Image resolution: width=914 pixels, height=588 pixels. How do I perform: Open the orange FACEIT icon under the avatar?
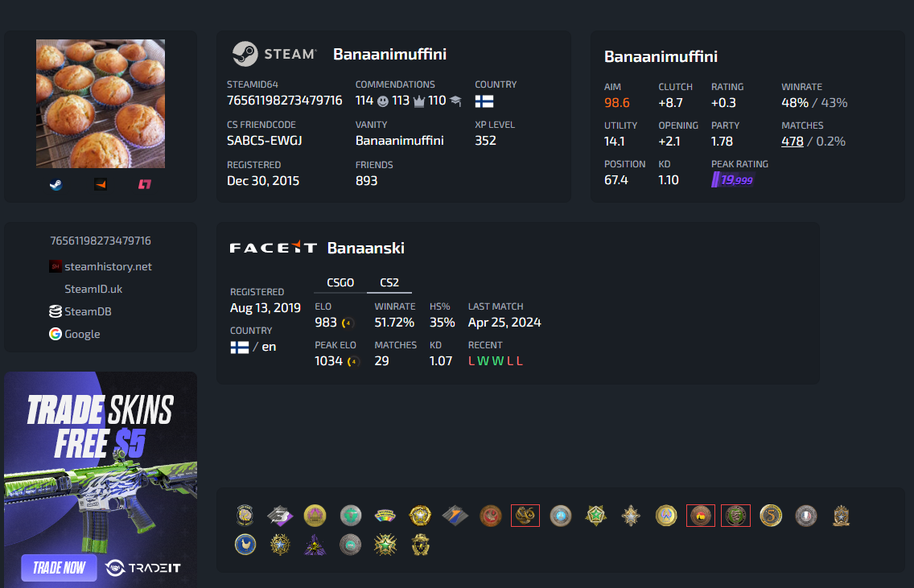[101, 185]
